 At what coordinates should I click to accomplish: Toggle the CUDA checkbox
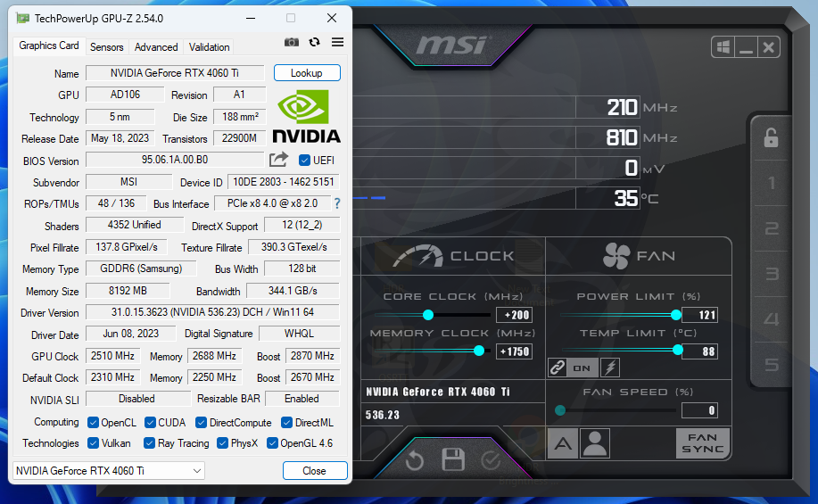point(150,422)
